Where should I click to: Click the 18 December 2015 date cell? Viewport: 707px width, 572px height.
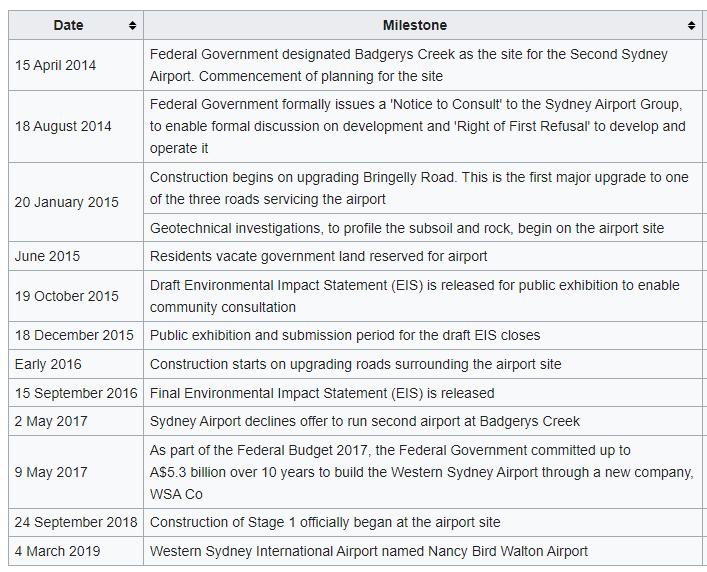pos(74,335)
